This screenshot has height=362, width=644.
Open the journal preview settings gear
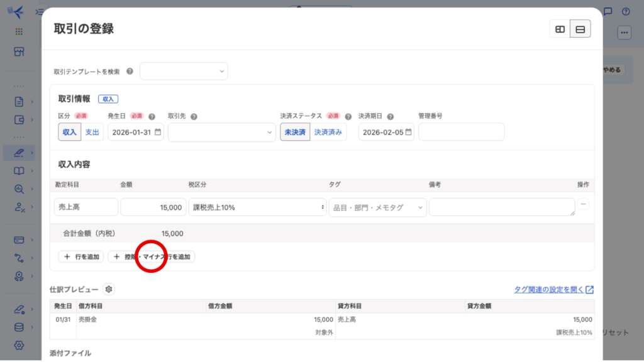(109, 289)
